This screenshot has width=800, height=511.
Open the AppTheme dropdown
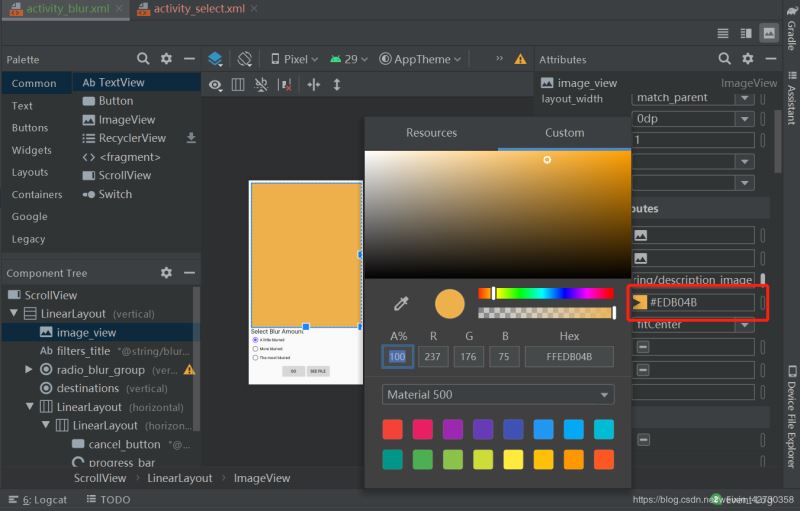click(420, 59)
